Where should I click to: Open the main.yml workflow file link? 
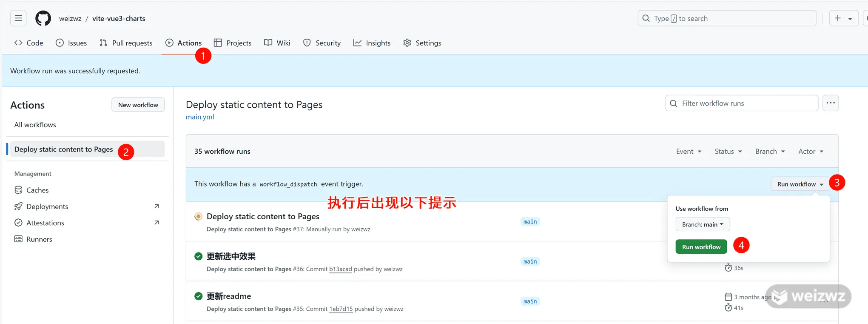tap(200, 117)
